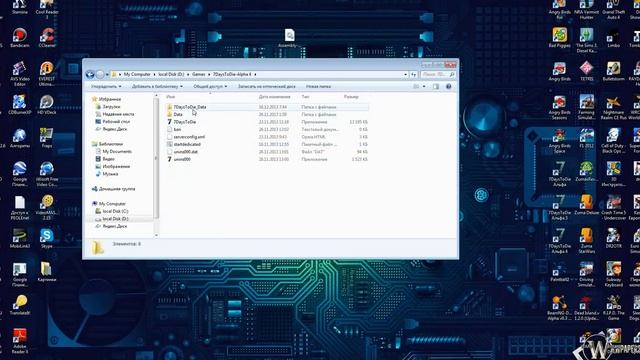Click the local Disk (D:) breadcrumb
Screen dimensions: 640x360
click(171, 74)
